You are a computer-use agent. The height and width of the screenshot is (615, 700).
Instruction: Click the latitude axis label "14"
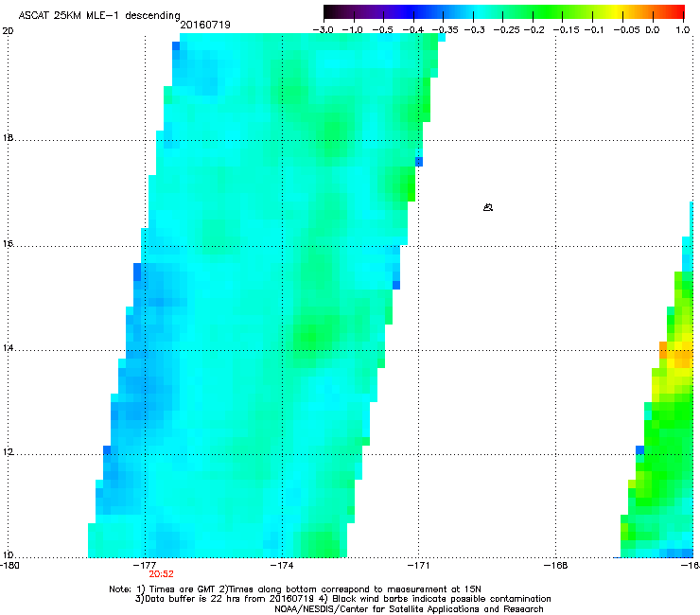[8, 348]
